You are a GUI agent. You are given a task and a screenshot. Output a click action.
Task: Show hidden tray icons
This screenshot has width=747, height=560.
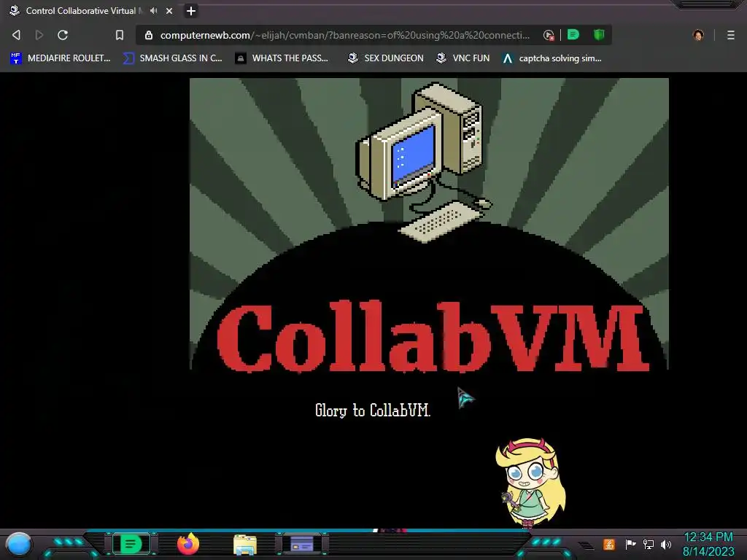[x=587, y=545]
